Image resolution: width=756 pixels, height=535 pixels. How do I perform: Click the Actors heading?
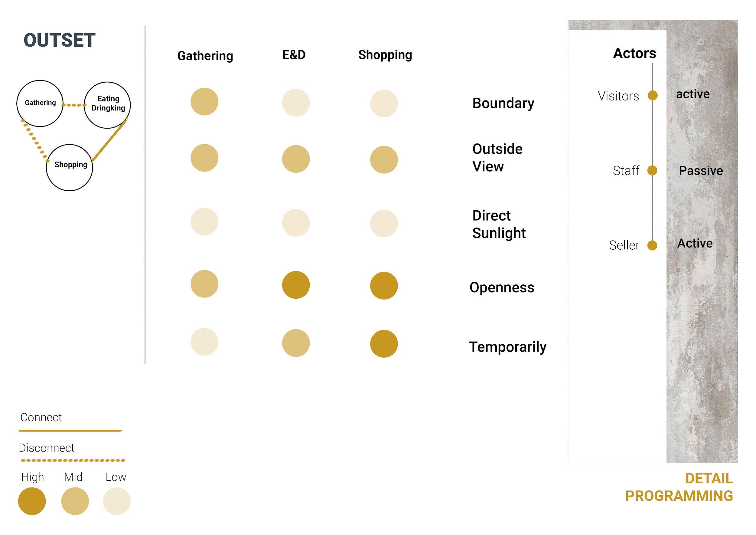634,53
